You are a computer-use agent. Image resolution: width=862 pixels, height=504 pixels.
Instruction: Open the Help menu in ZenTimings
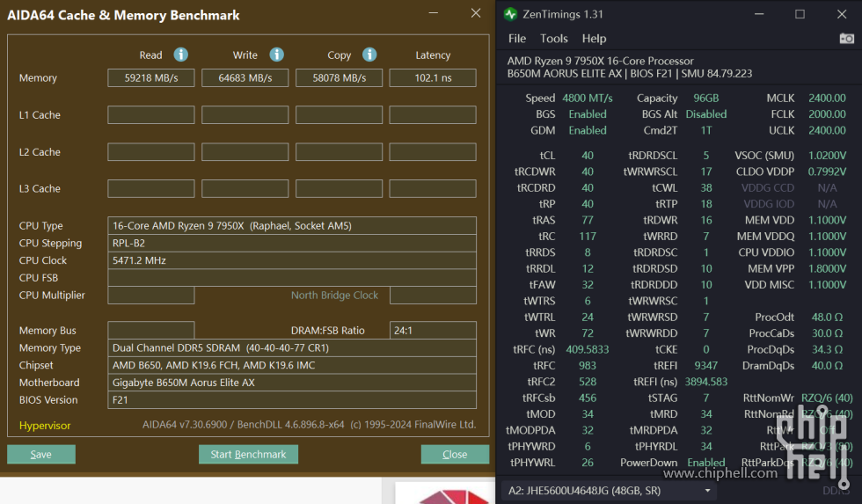click(x=594, y=39)
